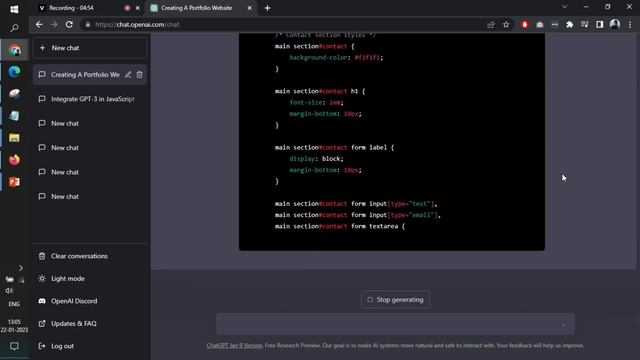The height and width of the screenshot is (360, 640).
Task: Share this page using the share icon
Action: pyautogui.click(x=491, y=24)
